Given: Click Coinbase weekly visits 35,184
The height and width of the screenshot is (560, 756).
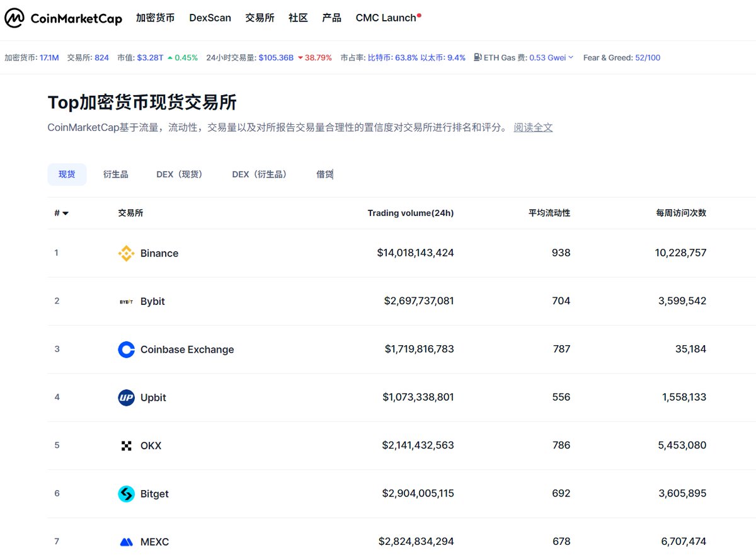Looking at the screenshot, I should tap(690, 349).
